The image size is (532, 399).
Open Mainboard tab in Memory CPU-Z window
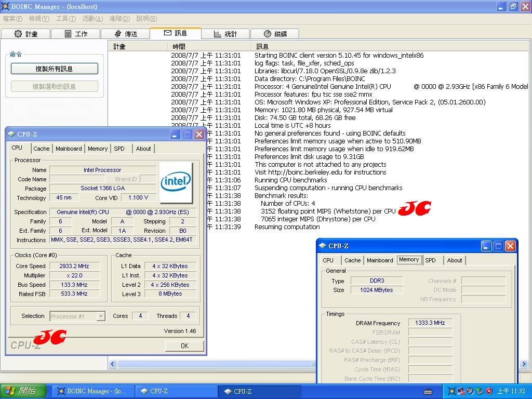[380, 260]
